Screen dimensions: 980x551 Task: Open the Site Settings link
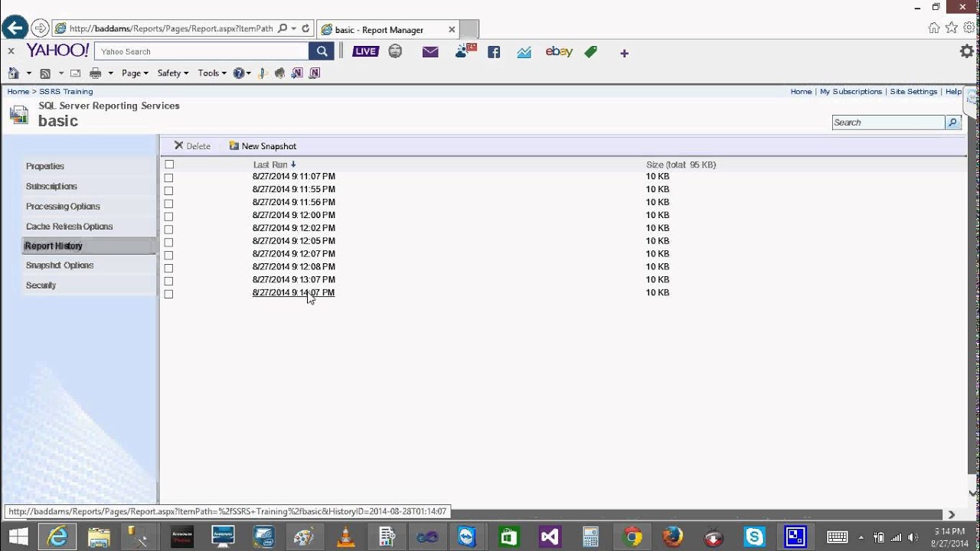coord(913,92)
